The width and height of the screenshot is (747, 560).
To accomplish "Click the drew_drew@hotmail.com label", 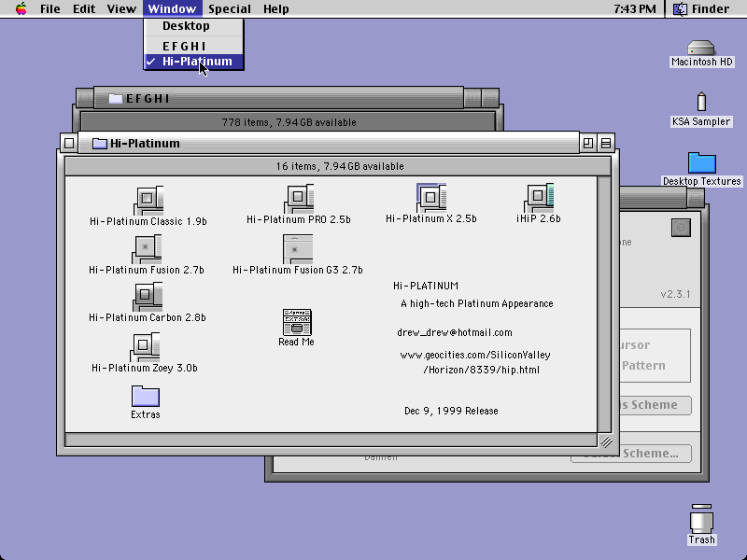I will (455, 333).
